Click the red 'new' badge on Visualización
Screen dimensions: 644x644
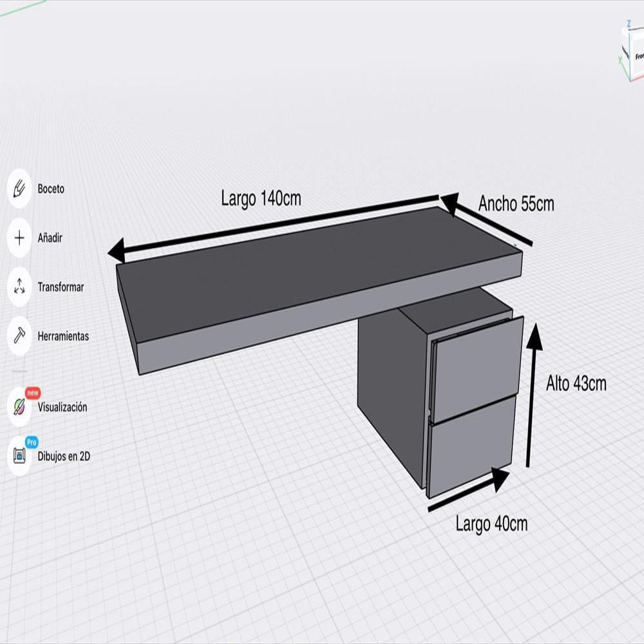(x=32, y=392)
